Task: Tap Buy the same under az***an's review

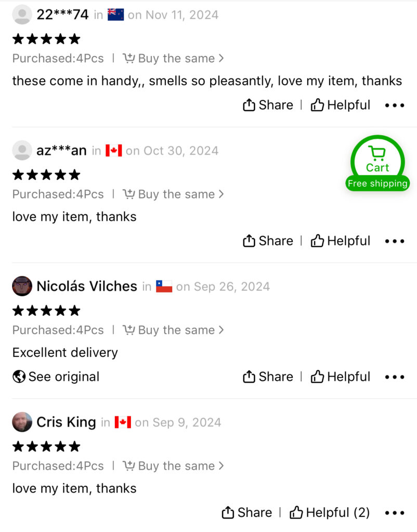Action: point(173,194)
